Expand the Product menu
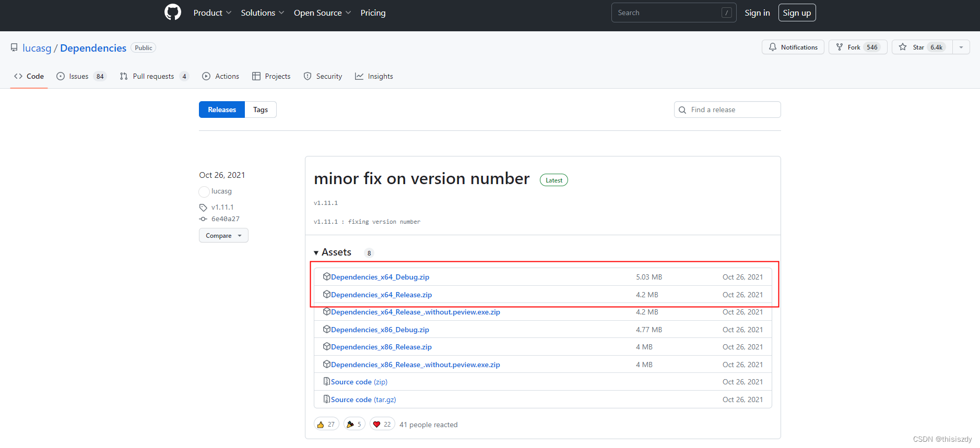This screenshot has height=448, width=980. (x=212, y=13)
